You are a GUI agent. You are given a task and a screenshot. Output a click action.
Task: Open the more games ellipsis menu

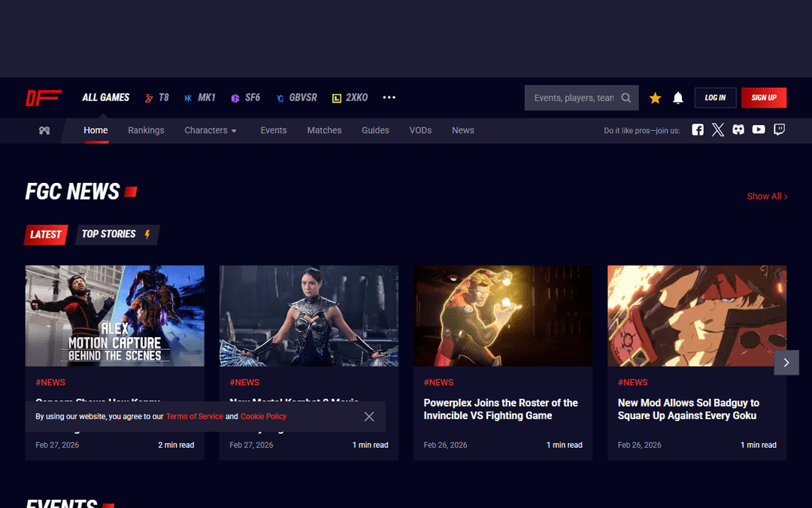click(x=389, y=97)
